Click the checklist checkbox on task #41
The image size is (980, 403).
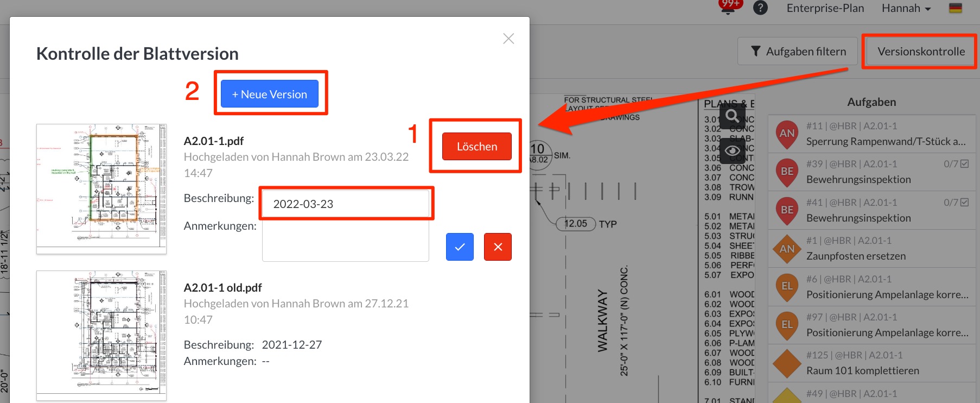(964, 203)
